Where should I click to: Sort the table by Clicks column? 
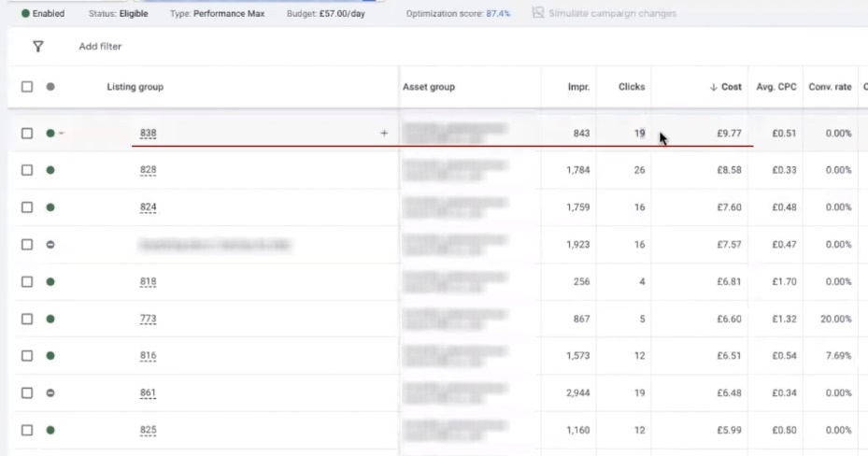coord(631,87)
